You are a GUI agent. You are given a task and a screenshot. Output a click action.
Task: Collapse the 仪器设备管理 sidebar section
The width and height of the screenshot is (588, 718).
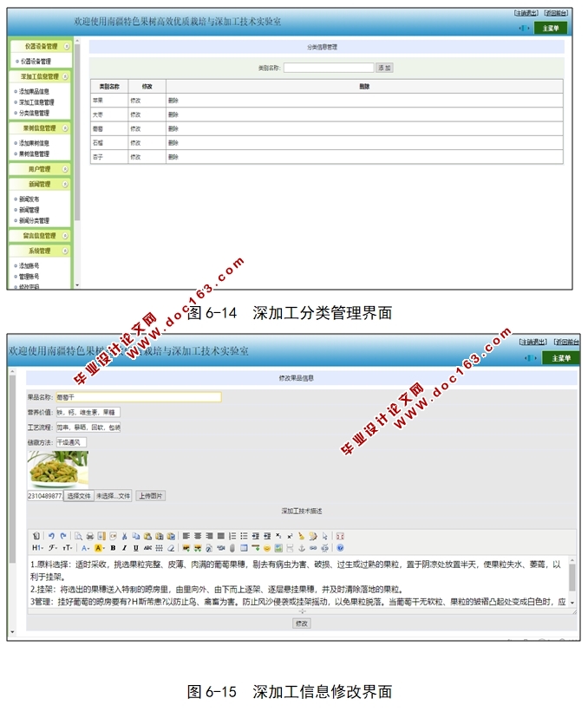[67, 46]
